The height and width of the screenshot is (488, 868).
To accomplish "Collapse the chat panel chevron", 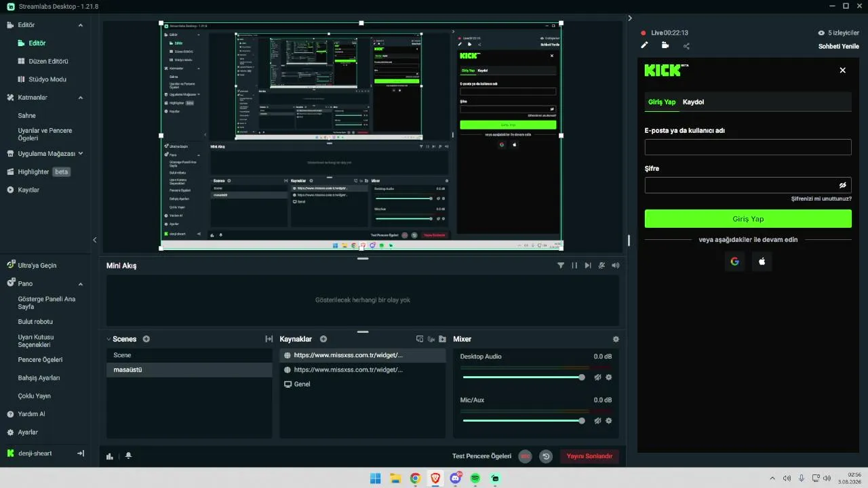I will point(630,18).
